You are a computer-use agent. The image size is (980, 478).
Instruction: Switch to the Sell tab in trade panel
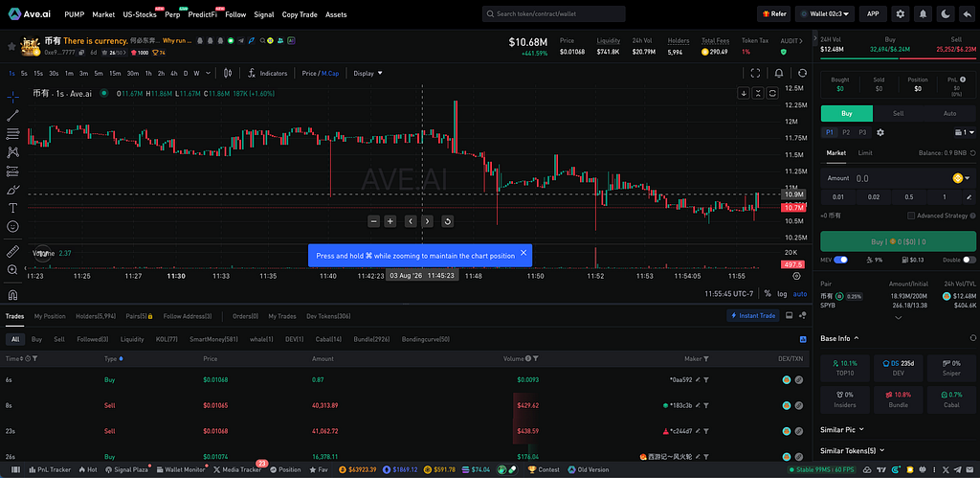pos(898,113)
